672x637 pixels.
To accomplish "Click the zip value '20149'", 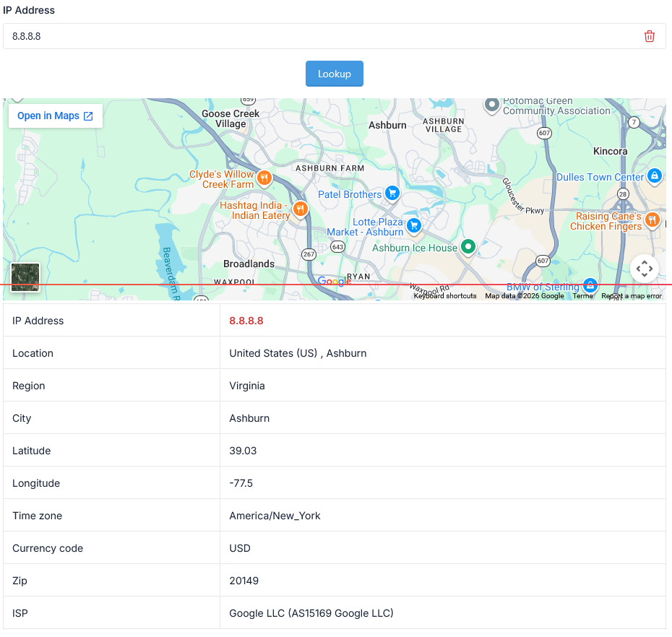I will (244, 581).
